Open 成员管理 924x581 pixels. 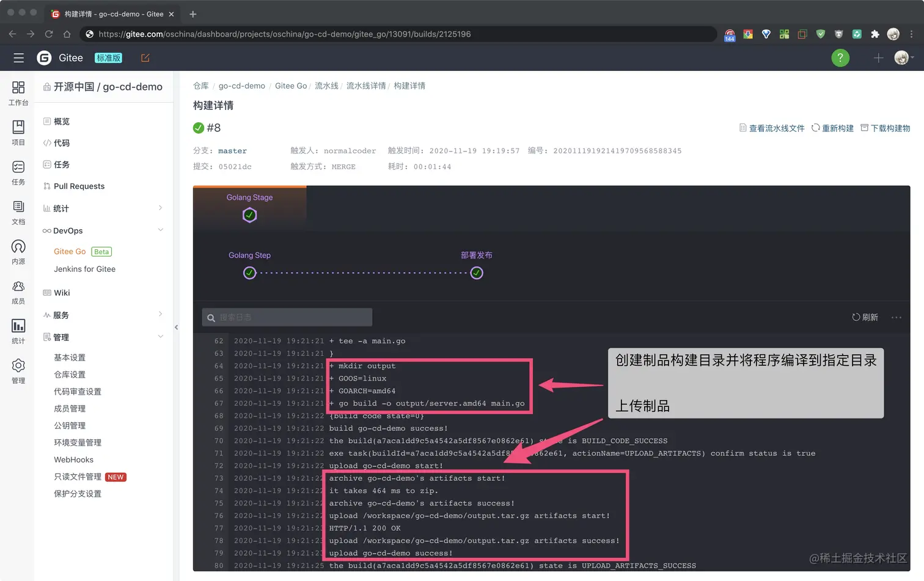pyautogui.click(x=70, y=409)
